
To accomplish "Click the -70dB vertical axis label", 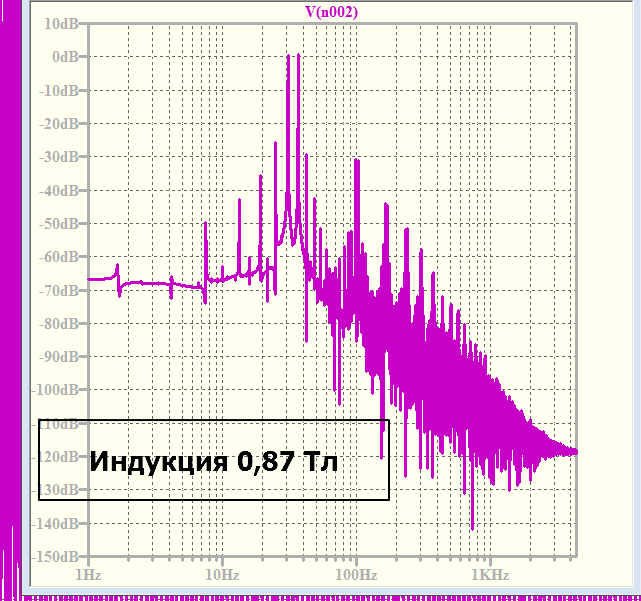I will [58, 291].
